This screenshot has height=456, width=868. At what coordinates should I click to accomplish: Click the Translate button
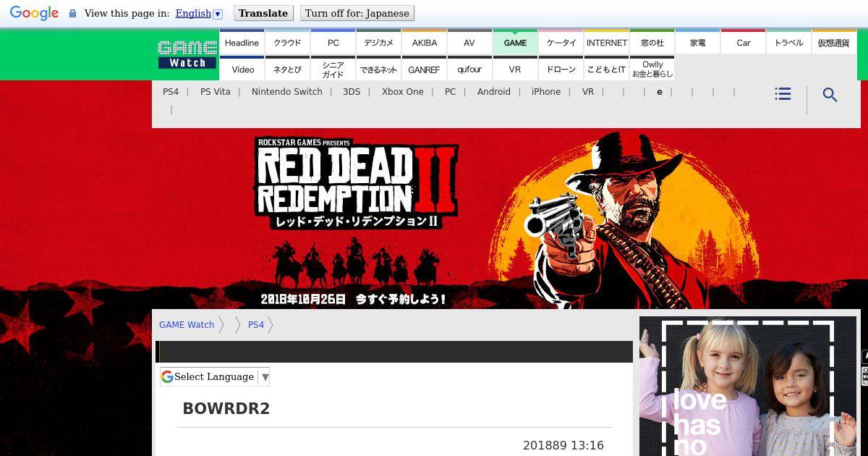point(263,13)
